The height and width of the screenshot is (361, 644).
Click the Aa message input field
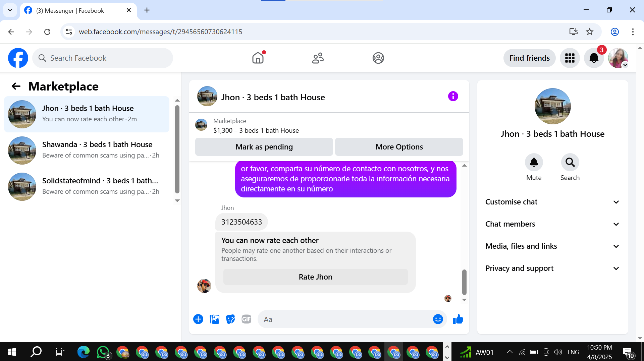(x=345, y=319)
